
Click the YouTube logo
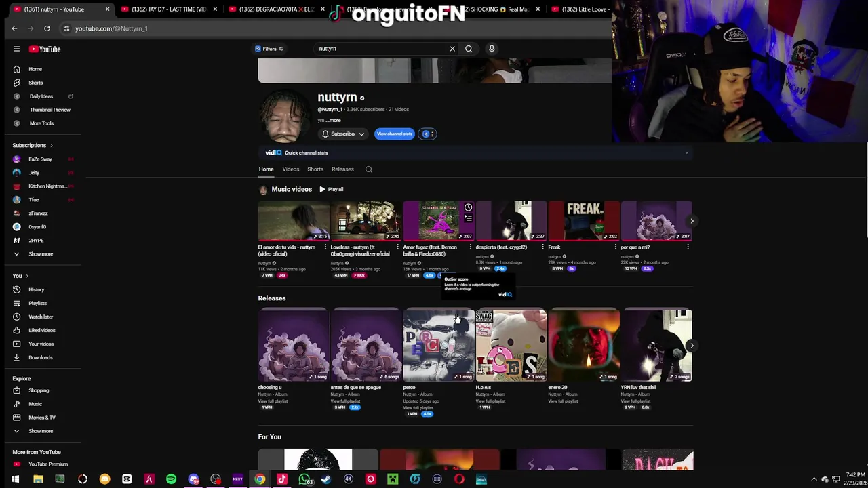45,49
